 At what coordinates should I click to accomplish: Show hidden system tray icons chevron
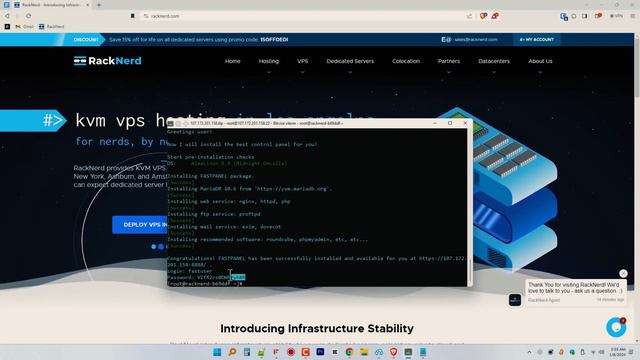(529, 352)
